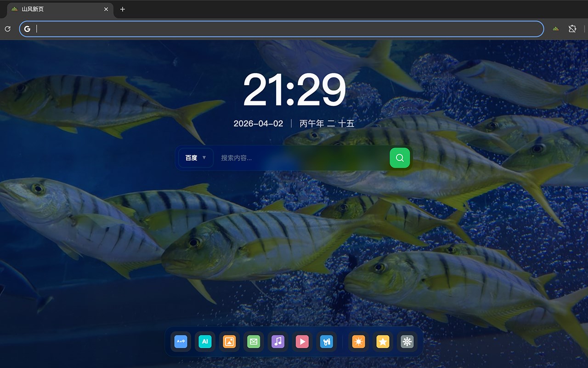588x368 pixels.
Task: Launch the AI assistant dock icon
Action: coord(205,342)
